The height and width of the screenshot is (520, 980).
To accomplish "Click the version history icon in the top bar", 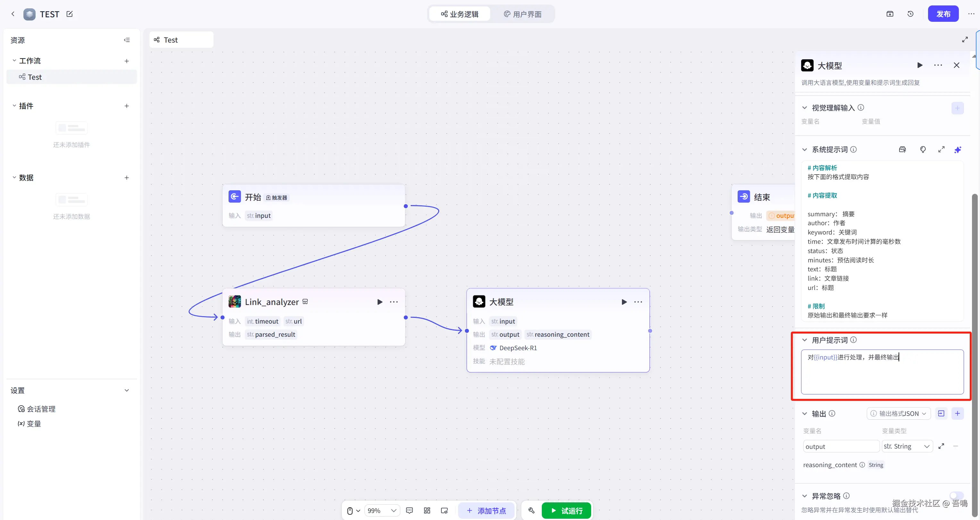I will pos(910,14).
